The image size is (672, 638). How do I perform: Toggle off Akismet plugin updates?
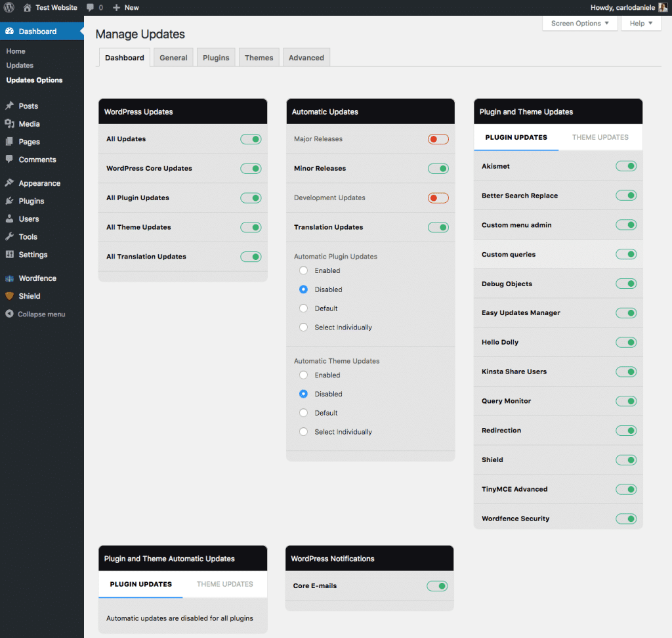(626, 165)
